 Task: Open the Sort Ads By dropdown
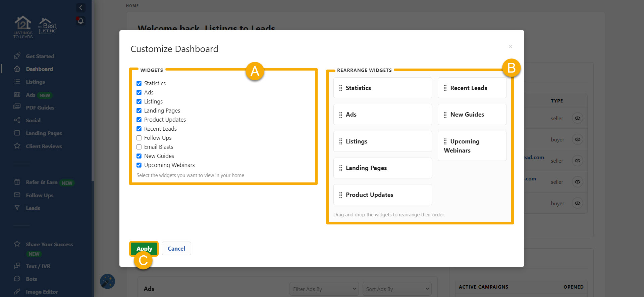click(397, 289)
